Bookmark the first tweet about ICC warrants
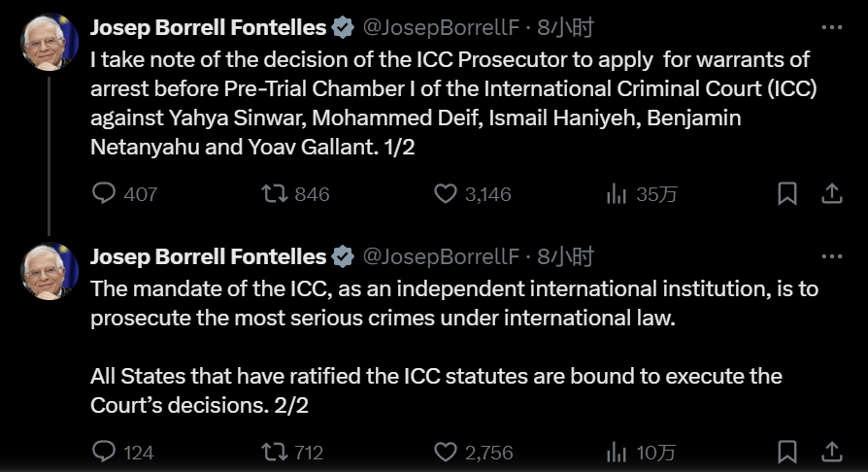The image size is (868, 472). click(x=787, y=194)
